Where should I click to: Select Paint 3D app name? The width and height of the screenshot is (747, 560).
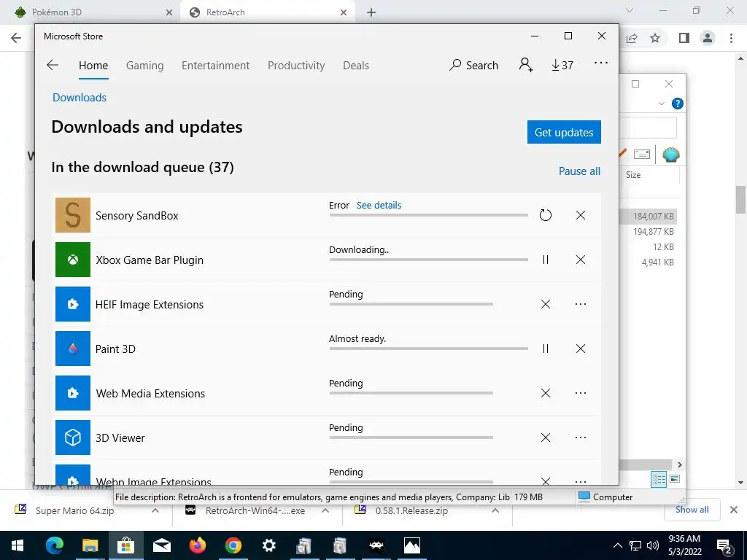(x=115, y=349)
